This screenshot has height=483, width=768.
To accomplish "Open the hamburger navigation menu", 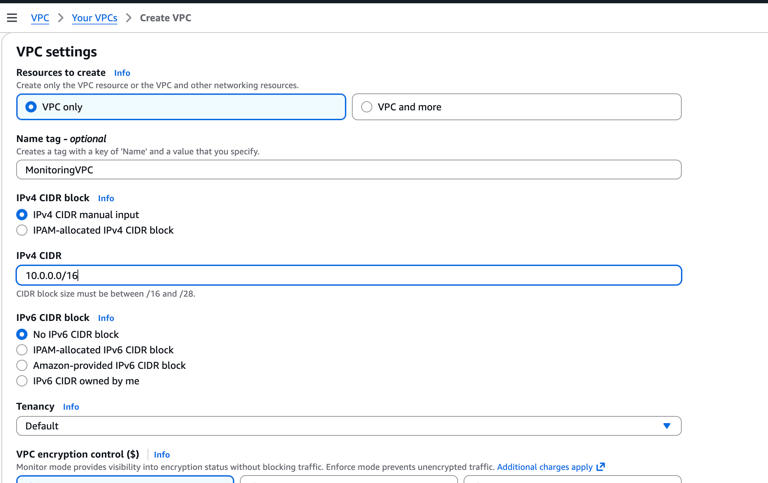I will point(12,18).
